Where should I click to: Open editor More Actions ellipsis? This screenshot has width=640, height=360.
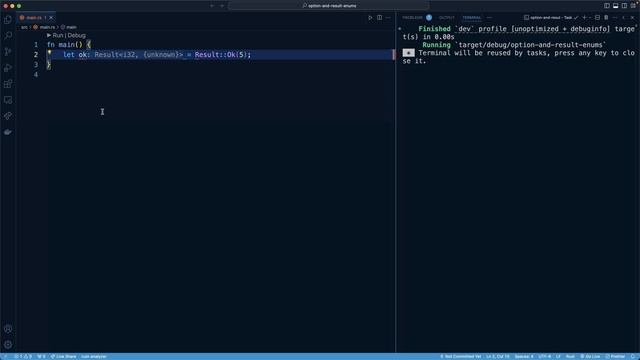(388, 18)
